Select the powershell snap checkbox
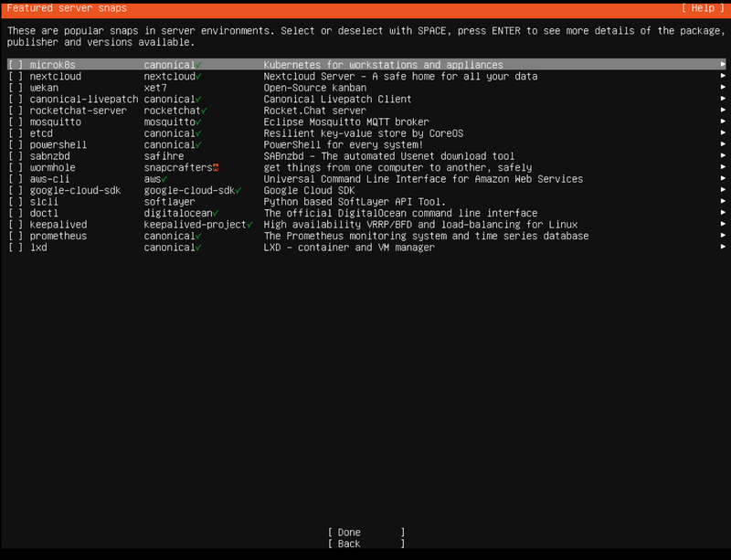Viewport: 731px width, 560px height. coord(16,145)
